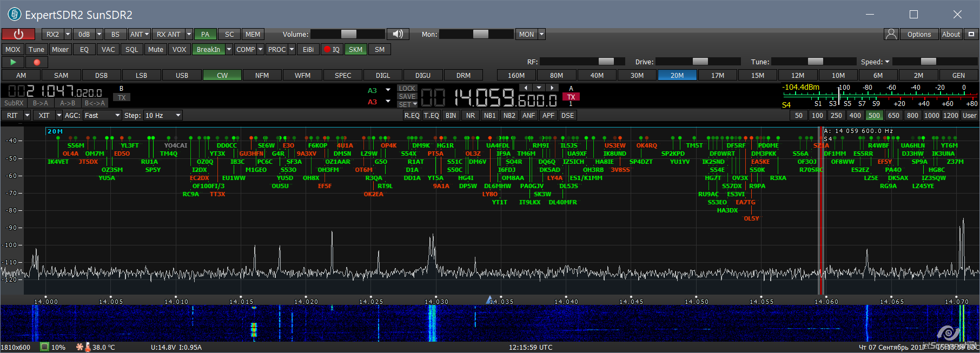Click the right arrow above frequency display
The width and height of the screenshot is (980, 353).
pos(551,88)
